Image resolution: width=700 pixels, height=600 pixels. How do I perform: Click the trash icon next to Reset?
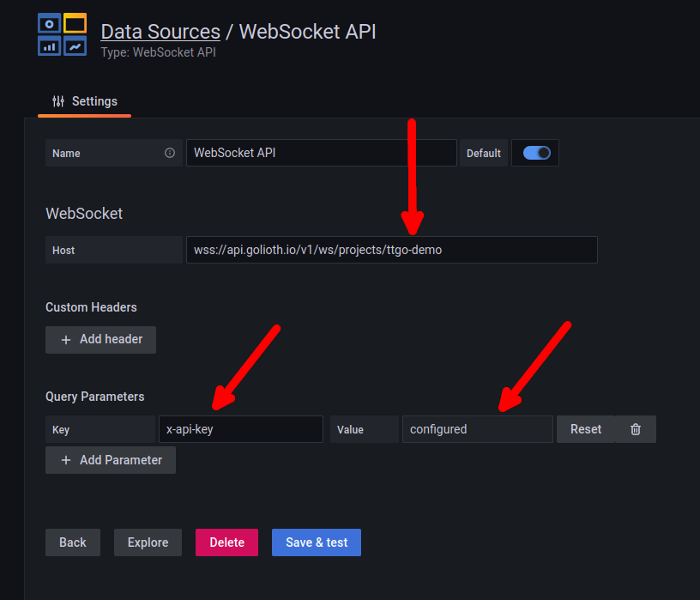(634, 428)
